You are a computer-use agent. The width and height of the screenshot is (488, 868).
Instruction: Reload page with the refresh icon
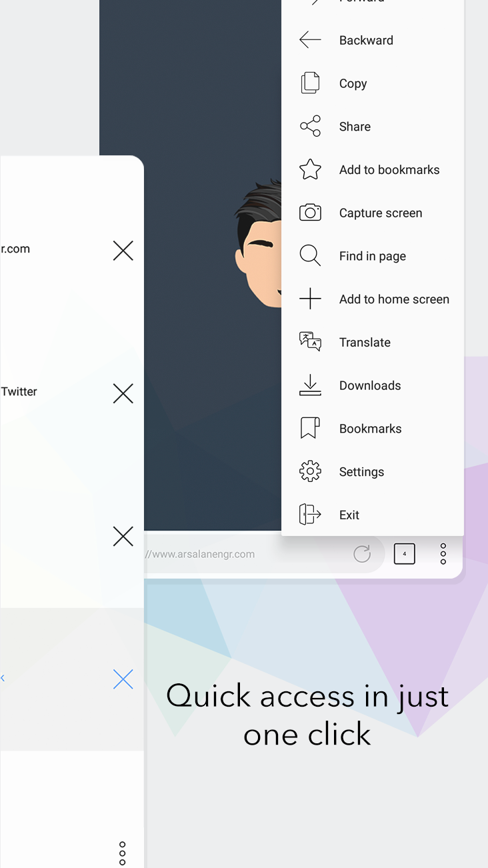tap(362, 553)
